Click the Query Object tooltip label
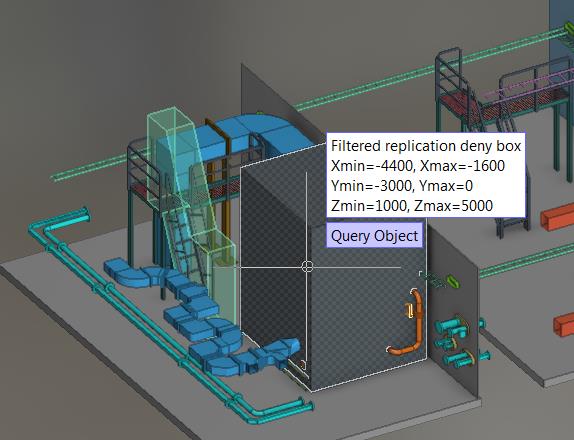This screenshot has height=440, width=574. (x=374, y=235)
